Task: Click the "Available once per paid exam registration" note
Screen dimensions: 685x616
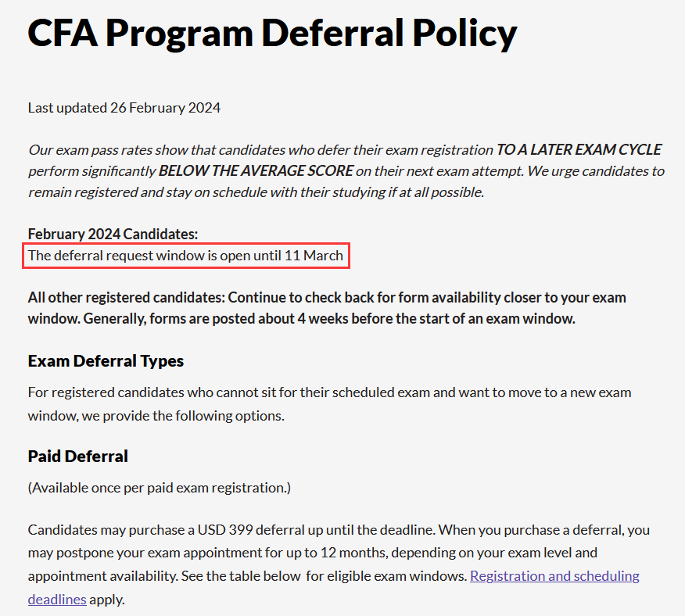Action: coord(160,488)
